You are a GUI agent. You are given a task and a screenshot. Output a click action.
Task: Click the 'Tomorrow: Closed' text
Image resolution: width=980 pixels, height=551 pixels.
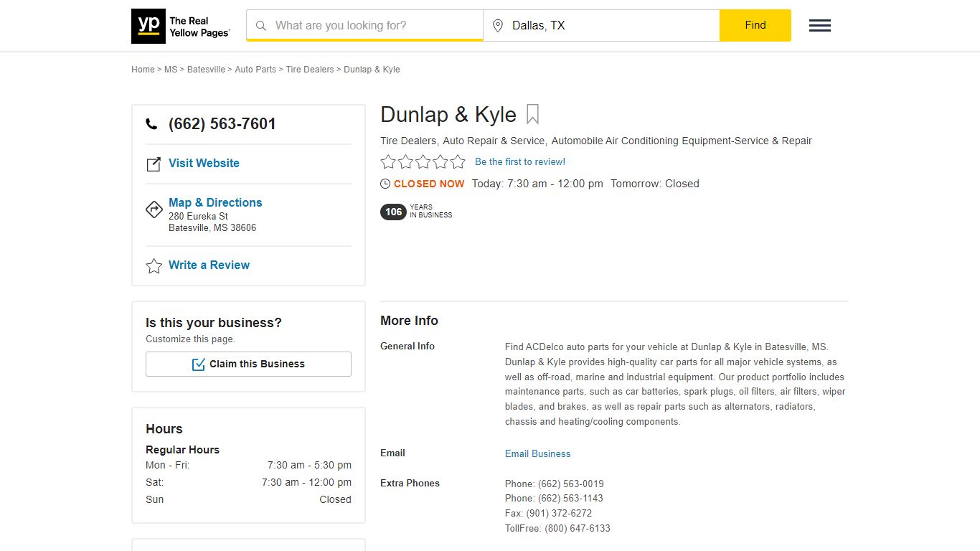click(x=655, y=184)
